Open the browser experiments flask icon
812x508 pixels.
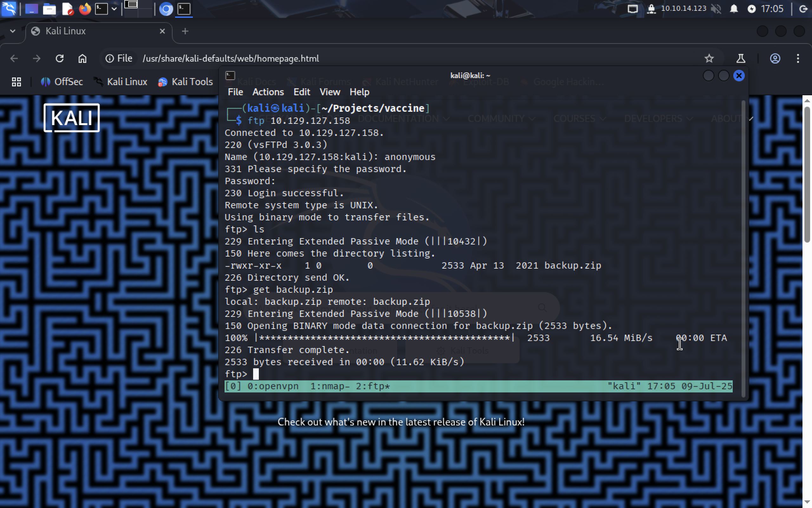click(x=741, y=58)
